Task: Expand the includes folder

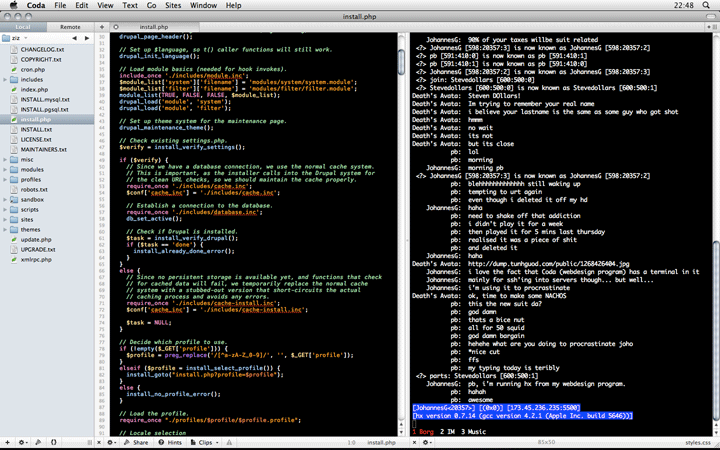Action: pos(5,79)
